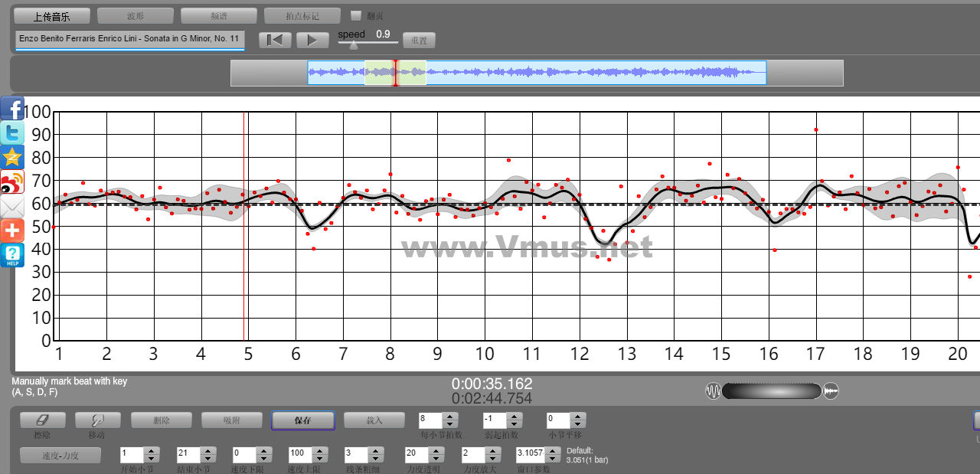Viewport: 980px width, 474px height.
Task: Open the blue HELP question mark icon
Action: 12,255
